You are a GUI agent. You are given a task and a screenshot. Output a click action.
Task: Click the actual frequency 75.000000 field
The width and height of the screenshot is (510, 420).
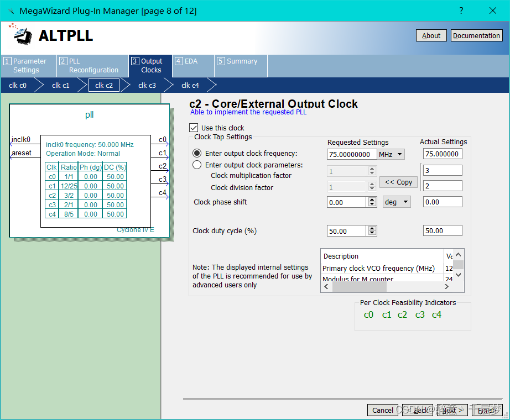[443, 154]
